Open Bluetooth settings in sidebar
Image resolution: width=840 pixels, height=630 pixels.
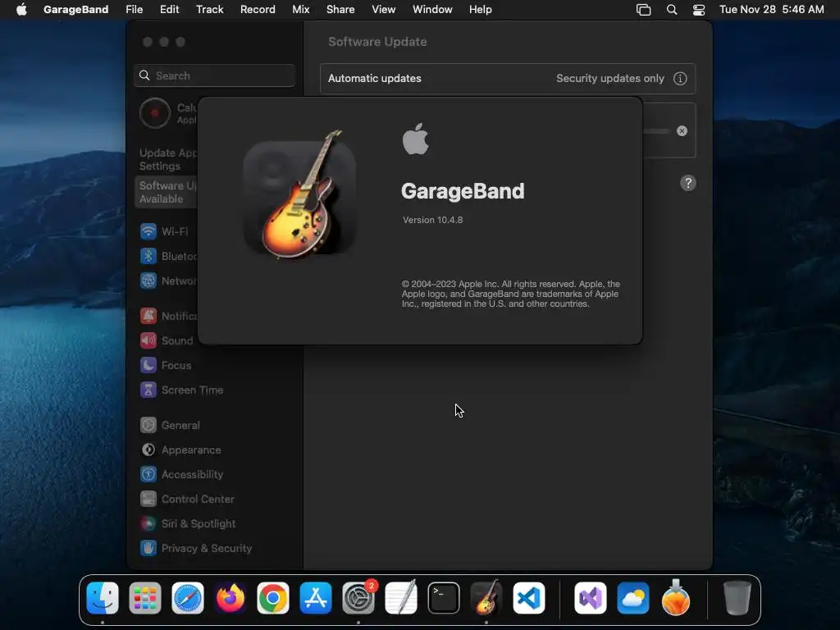(168, 256)
